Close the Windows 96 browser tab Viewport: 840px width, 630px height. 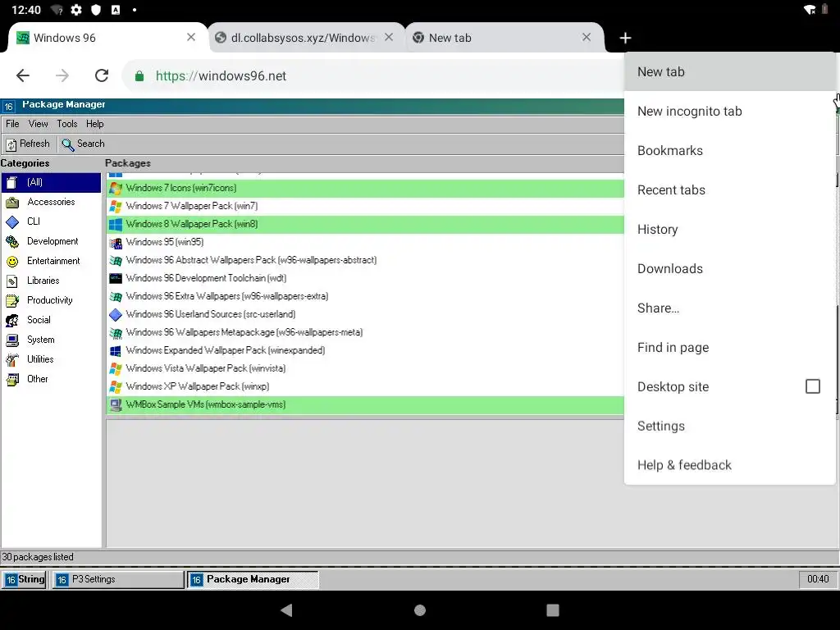190,37
